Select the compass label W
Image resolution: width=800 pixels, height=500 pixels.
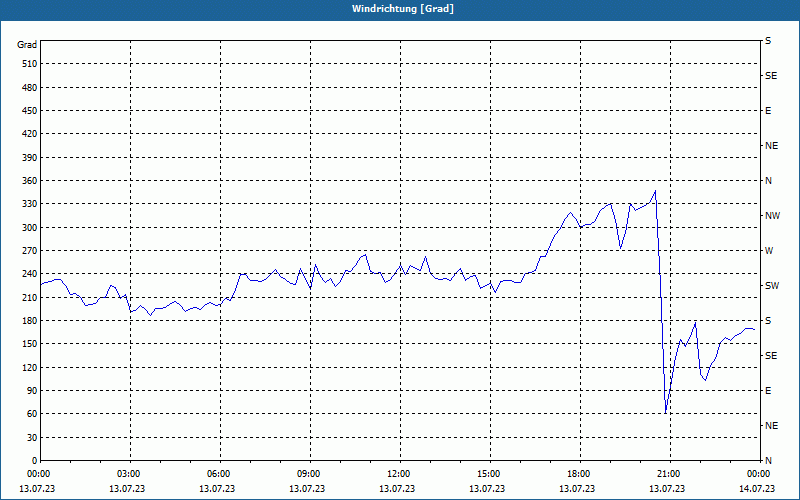coord(769,251)
